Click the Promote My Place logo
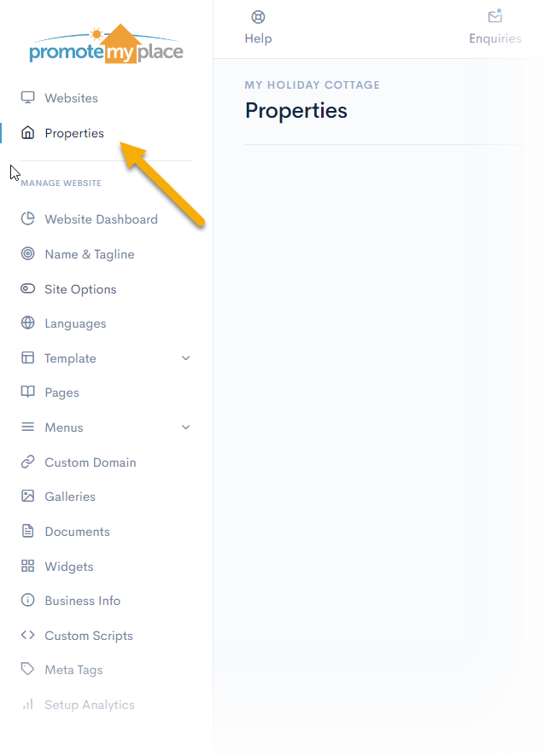This screenshot has height=756, width=544. click(106, 45)
